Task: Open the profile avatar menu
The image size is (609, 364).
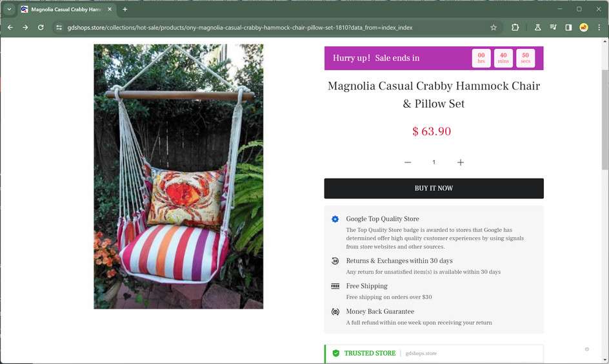Action: (583, 28)
